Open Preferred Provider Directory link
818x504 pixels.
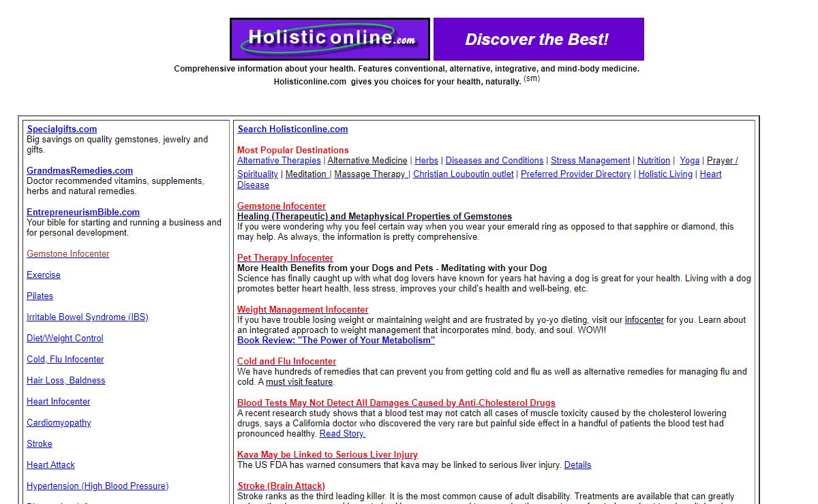pos(576,174)
